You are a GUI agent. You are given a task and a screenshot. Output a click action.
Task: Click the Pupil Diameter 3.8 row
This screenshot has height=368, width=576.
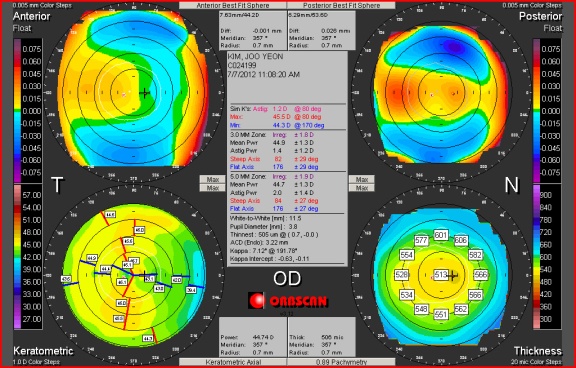click(x=265, y=227)
